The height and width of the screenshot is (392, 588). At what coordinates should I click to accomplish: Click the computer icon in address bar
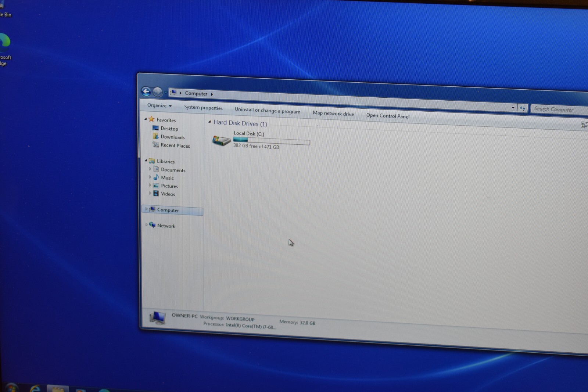click(x=173, y=93)
